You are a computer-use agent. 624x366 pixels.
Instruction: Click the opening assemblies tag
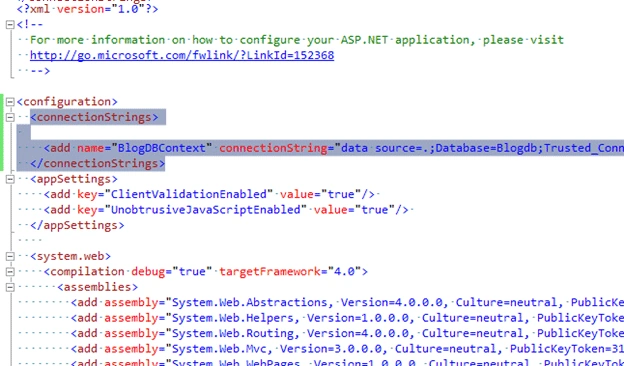tap(98, 287)
